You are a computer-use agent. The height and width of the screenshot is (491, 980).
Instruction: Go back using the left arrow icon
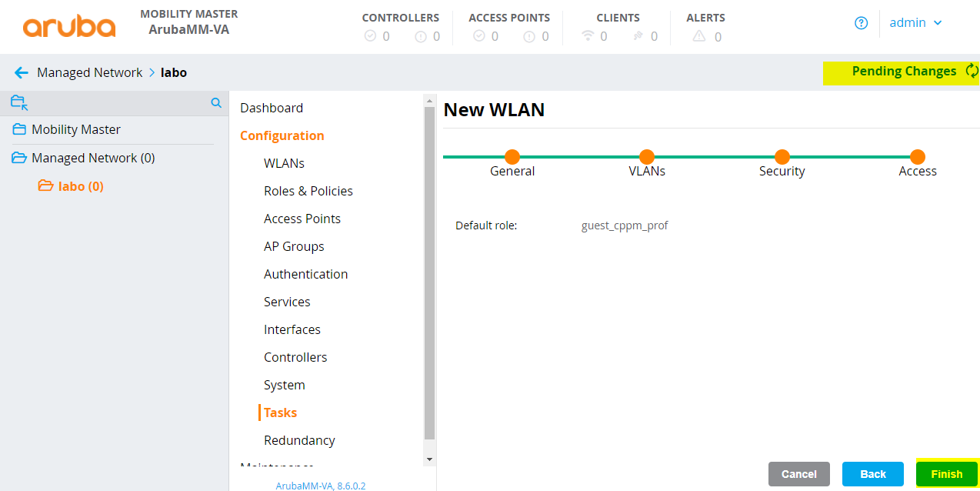[22, 72]
